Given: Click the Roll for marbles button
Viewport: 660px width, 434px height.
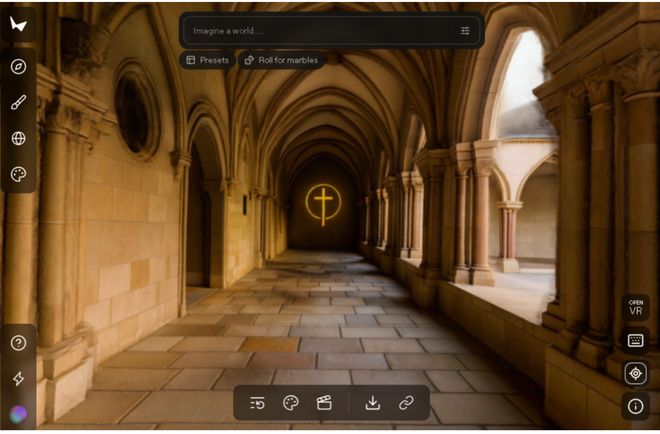Looking at the screenshot, I should (280, 60).
